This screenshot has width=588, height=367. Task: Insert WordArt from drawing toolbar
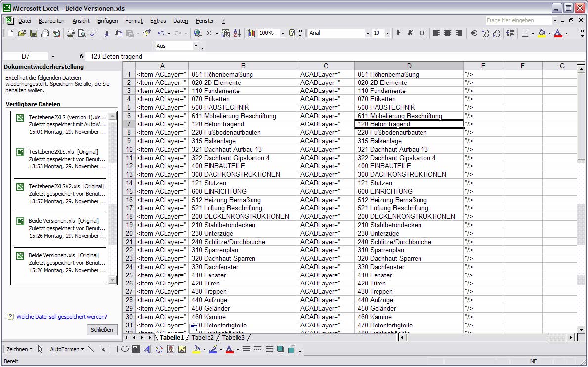147,349
